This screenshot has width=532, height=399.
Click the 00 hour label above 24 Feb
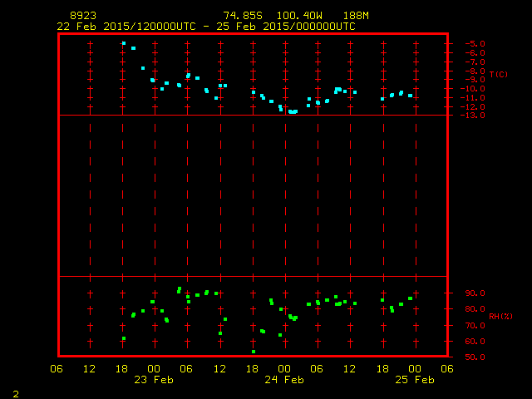pyautogui.click(x=284, y=369)
